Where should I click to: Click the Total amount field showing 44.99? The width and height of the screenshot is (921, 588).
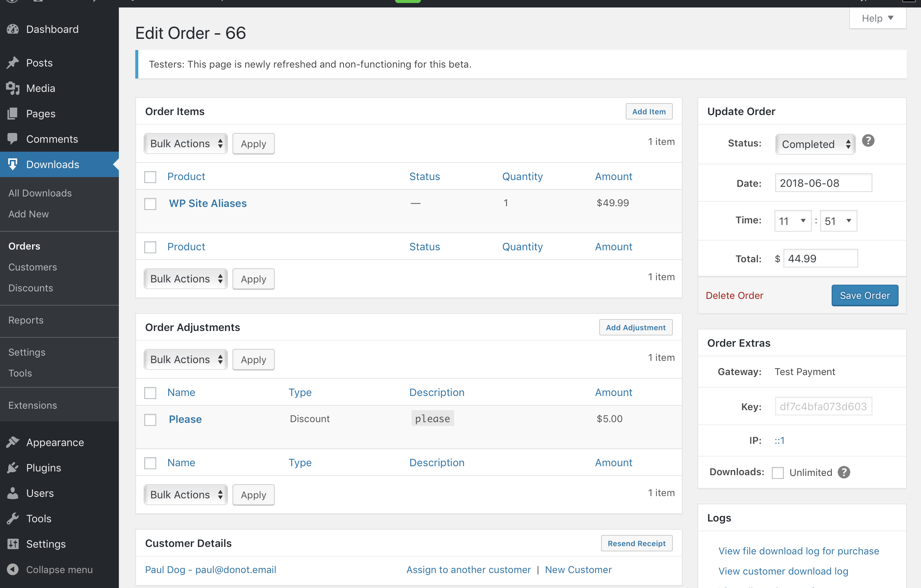tap(820, 259)
